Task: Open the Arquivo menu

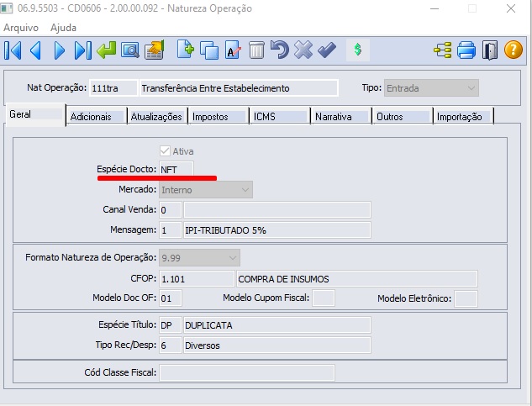Action: click(21, 28)
